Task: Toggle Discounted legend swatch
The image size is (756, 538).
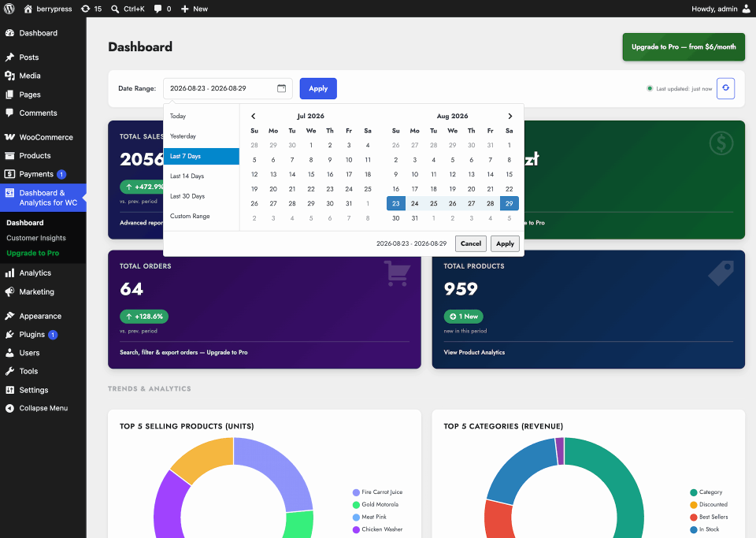Action: (694, 505)
